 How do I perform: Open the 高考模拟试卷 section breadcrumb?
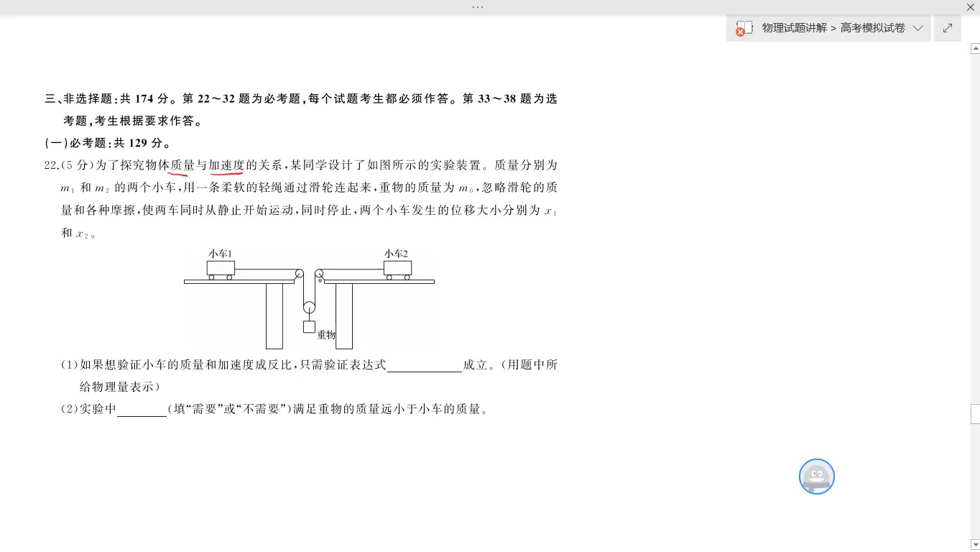pyautogui.click(x=872, y=28)
